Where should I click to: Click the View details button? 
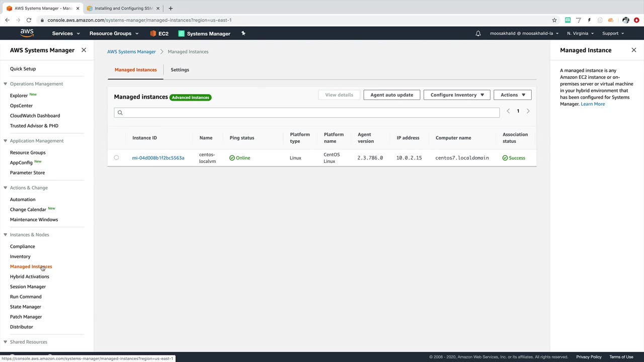pos(339,95)
